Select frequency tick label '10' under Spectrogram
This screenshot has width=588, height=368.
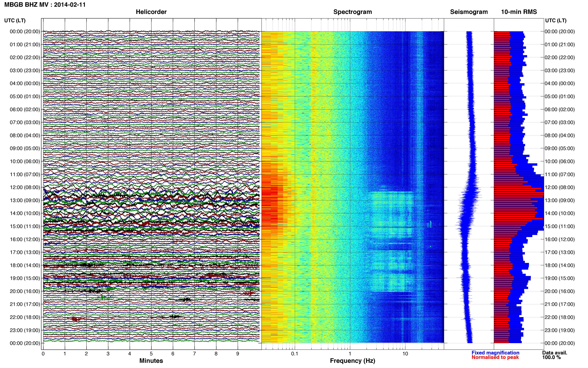tap(405, 354)
